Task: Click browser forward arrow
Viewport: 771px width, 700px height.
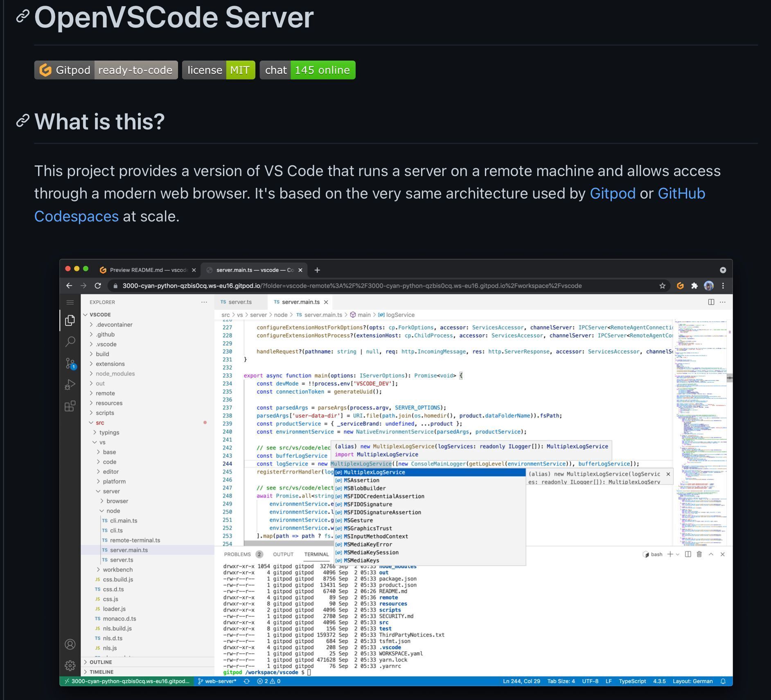Action: click(x=83, y=286)
